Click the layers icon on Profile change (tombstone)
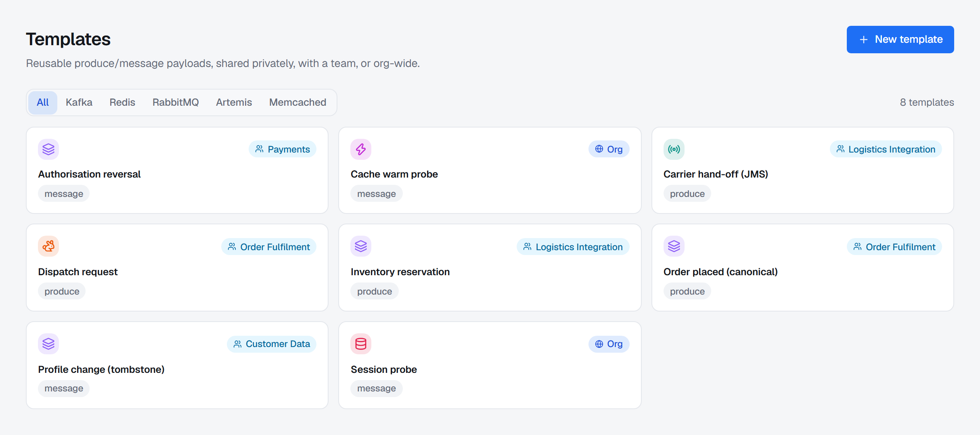 [x=48, y=344]
